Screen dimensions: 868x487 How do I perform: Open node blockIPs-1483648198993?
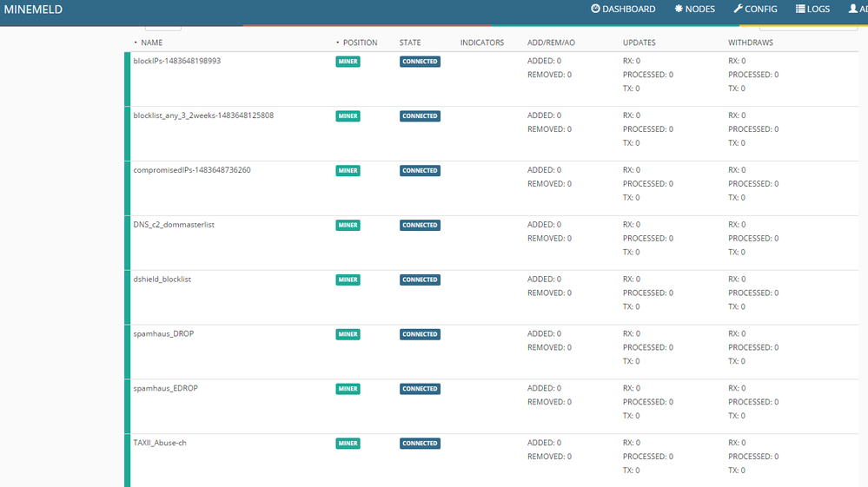[177, 61]
